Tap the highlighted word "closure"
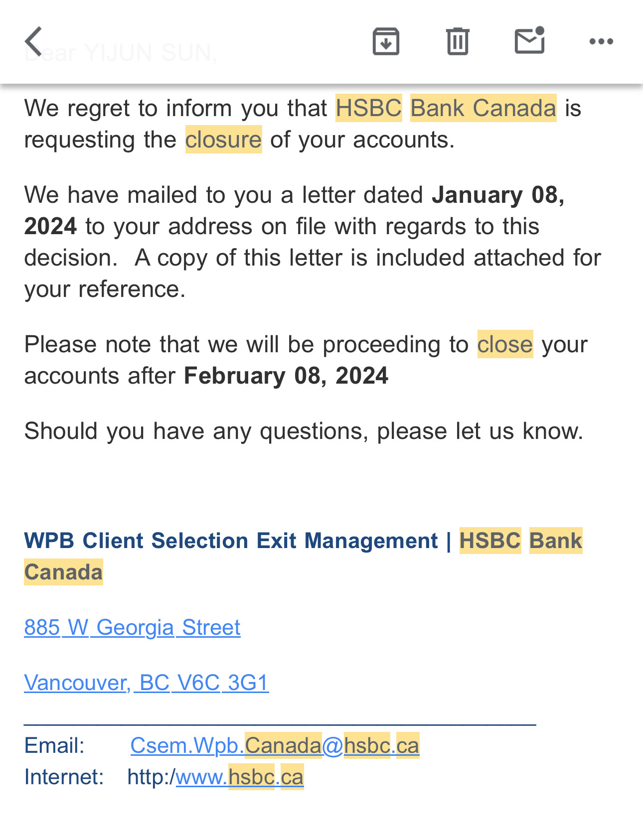The width and height of the screenshot is (643, 840). [x=223, y=140]
